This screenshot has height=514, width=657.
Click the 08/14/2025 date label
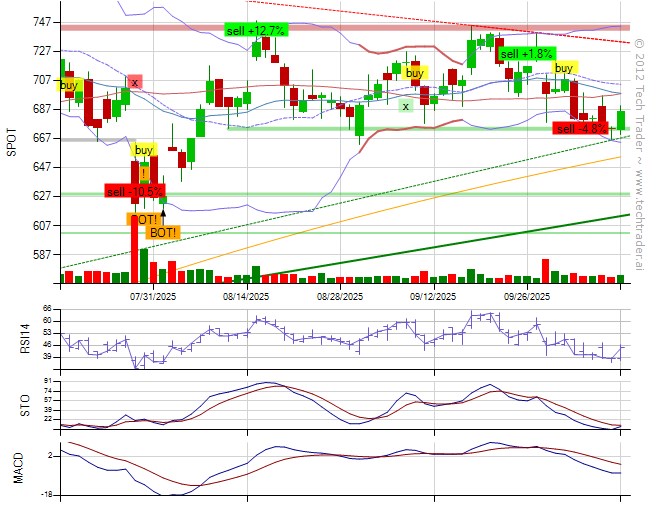(246, 297)
